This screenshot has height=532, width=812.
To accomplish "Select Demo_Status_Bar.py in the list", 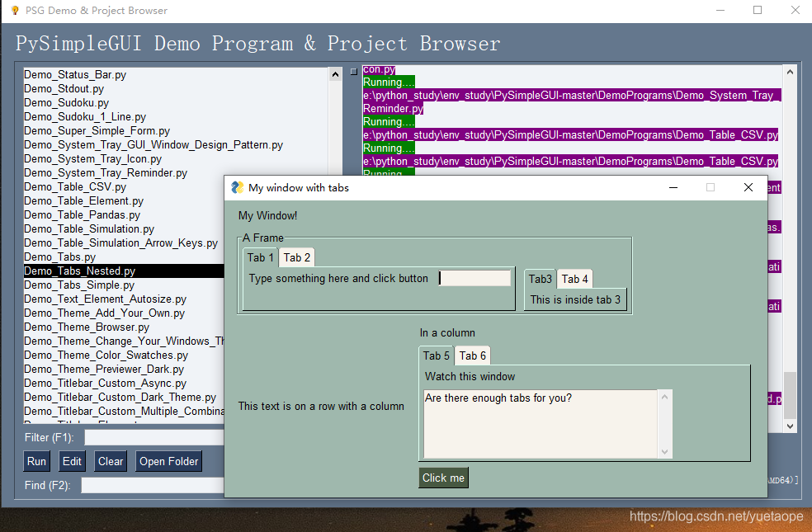I will 75,74.
